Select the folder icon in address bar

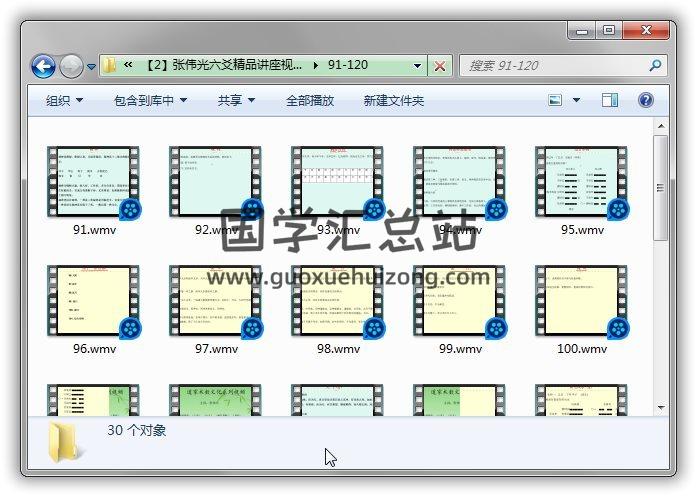pos(109,65)
